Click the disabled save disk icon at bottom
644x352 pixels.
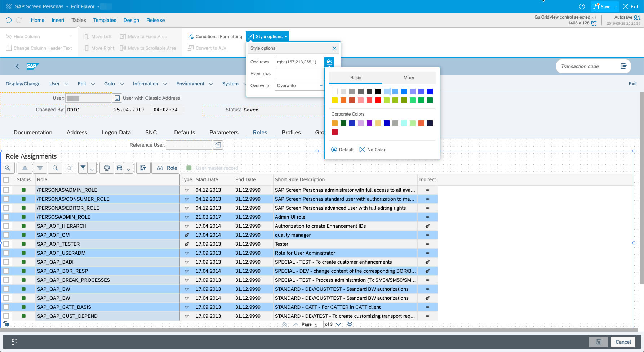pos(599,342)
